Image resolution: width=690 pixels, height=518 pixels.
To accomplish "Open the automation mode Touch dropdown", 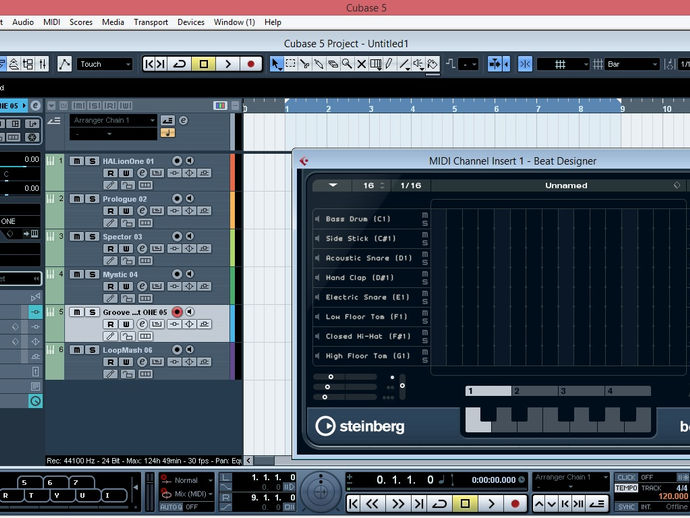I will coord(105,64).
